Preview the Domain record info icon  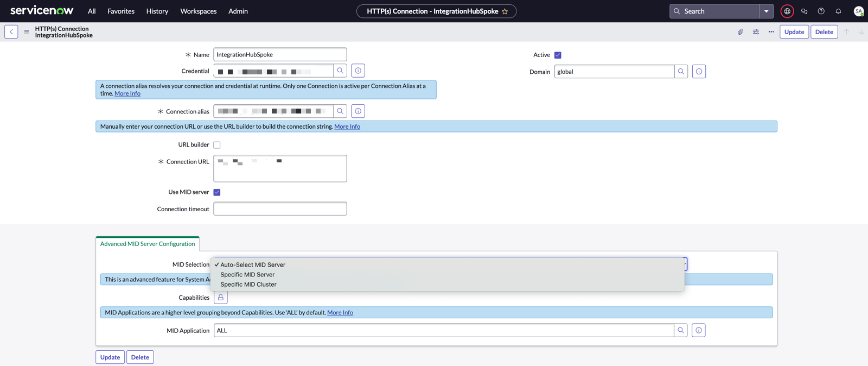(699, 72)
